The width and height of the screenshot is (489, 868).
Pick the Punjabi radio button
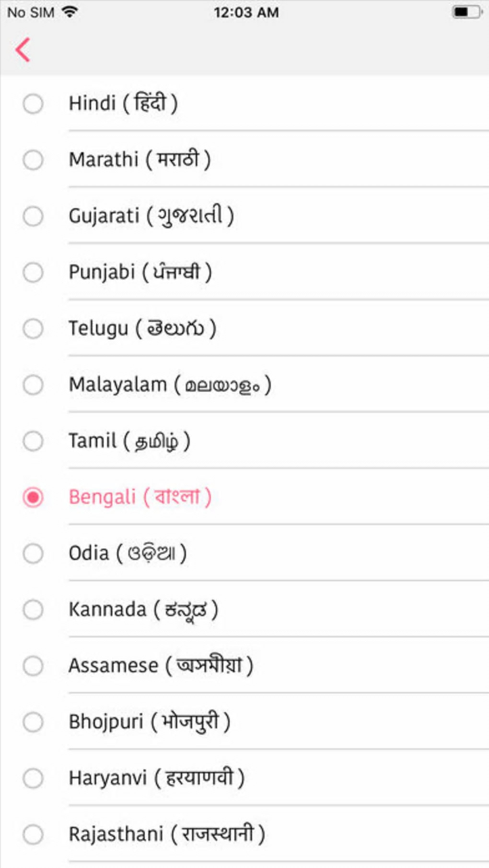click(33, 272)
